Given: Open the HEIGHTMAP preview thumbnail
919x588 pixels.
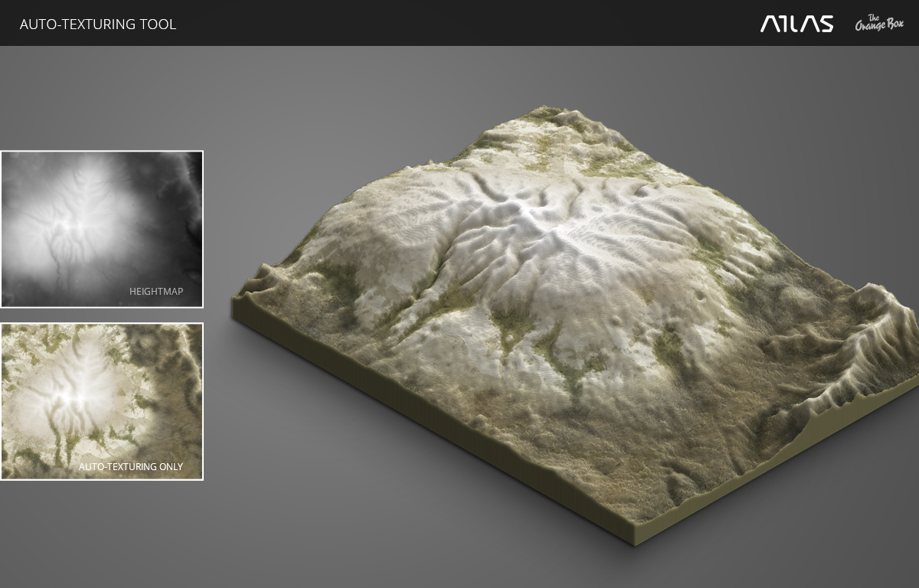Looking at the screenshot, I should [102, 228].
